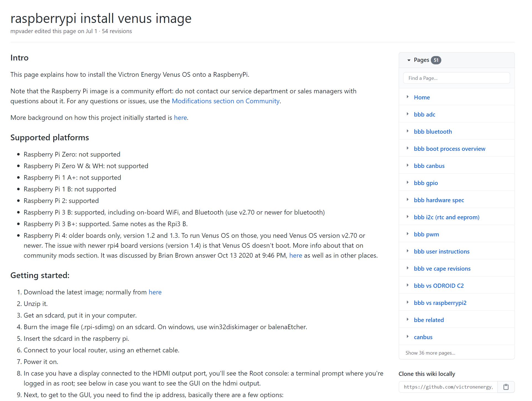Screen dimensions: 532x401
Task: Expand bbb boot process overview arrow
Action: 408,148
